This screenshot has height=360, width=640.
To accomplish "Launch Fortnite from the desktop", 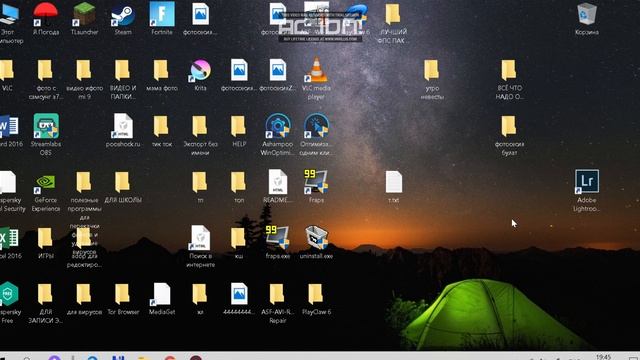I will pos(162,15).
